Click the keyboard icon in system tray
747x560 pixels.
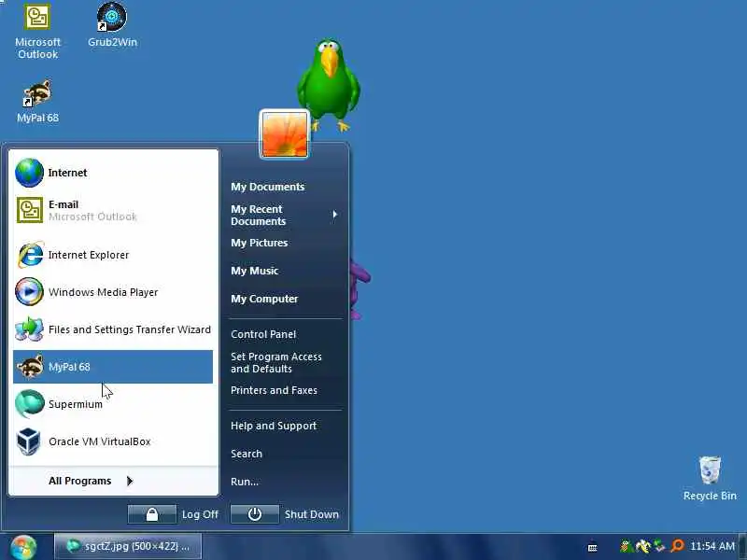pyautogui.click(x=592, y=548)
